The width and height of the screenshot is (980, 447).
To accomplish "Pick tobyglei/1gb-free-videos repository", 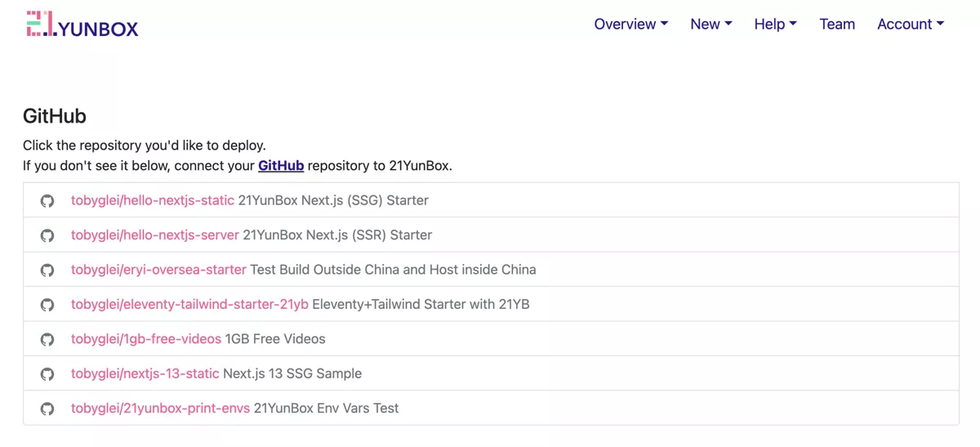I will point(146,338).
